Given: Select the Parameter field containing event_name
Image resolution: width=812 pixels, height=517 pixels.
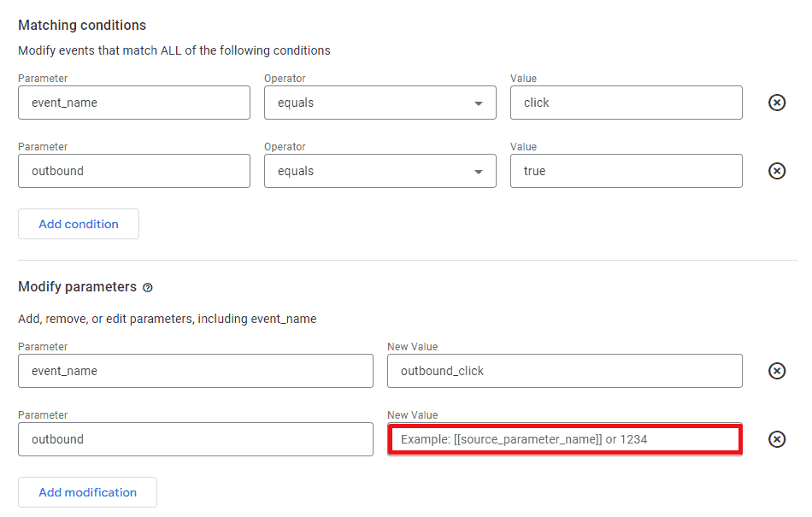Looking at the screenshot, I should pyautogui.click(x=133, y=102).
